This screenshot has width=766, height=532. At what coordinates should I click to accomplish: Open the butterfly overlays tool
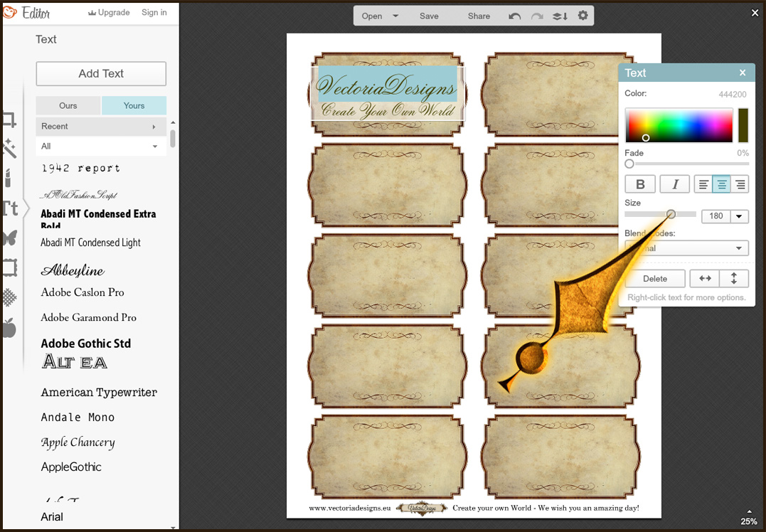[x=10, y=238]
